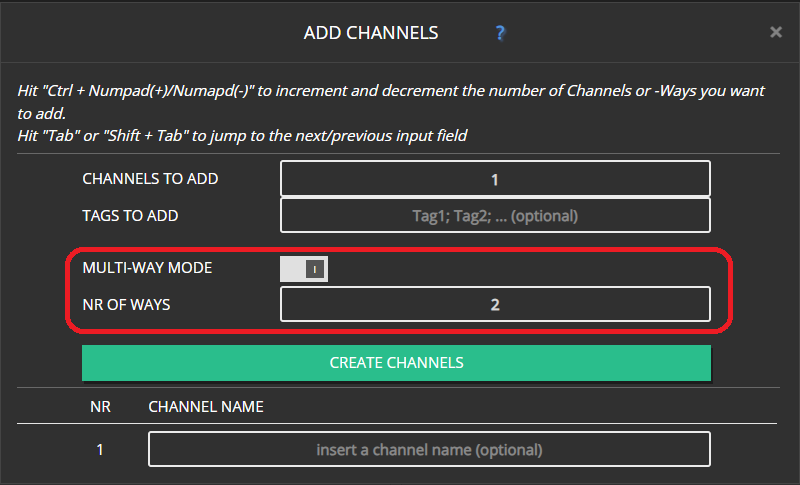This screenshot has width=800, height=485.
Task: Click the dark knob of the multi-way switch
Action: [x=315, y=269]
